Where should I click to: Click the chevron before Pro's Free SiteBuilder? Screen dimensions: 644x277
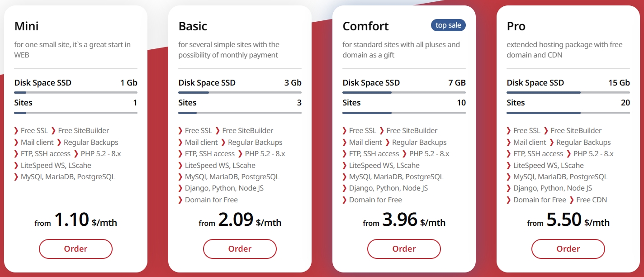[x=546, y=131]
